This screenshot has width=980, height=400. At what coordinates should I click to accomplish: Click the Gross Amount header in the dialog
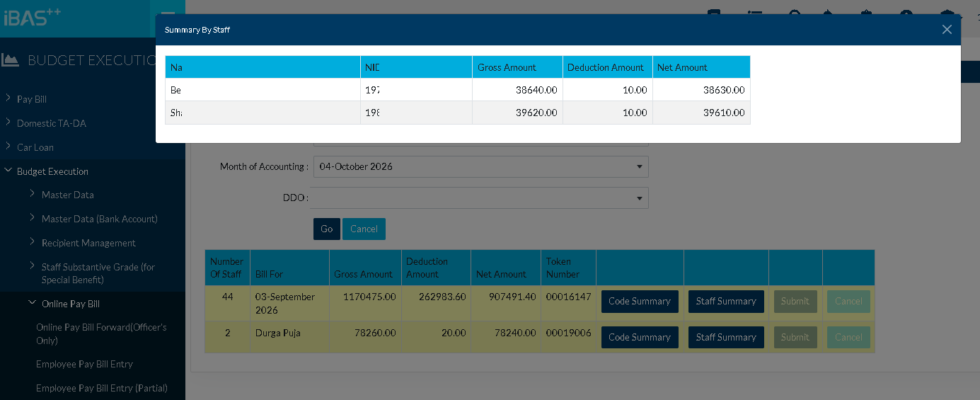click(x=517, y=67)
